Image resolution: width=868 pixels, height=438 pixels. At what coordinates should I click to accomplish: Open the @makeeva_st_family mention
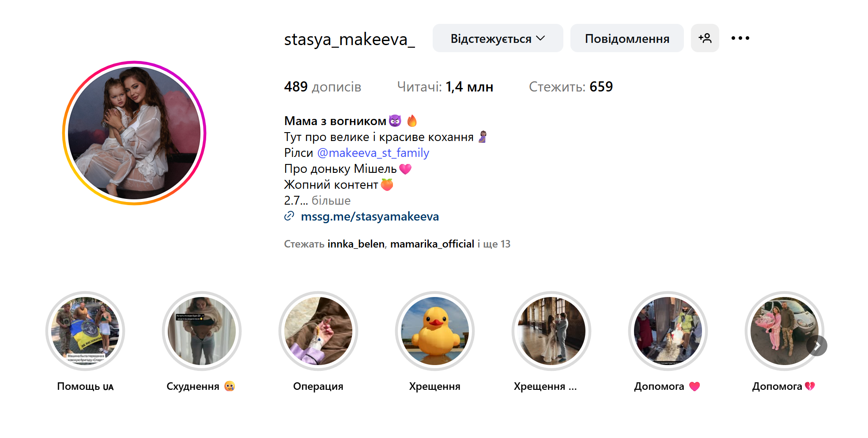pyautogui.click(x=373, y=153)
